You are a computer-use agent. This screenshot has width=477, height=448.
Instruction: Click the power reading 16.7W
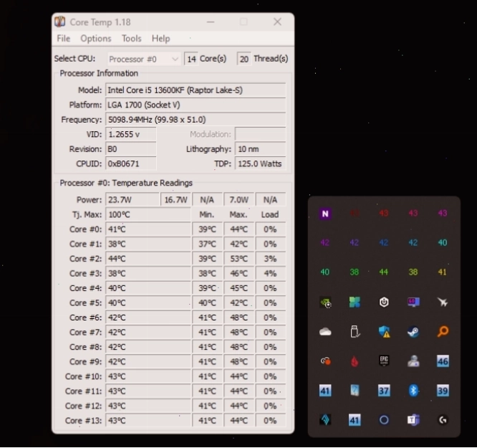(x=176, y=200)
